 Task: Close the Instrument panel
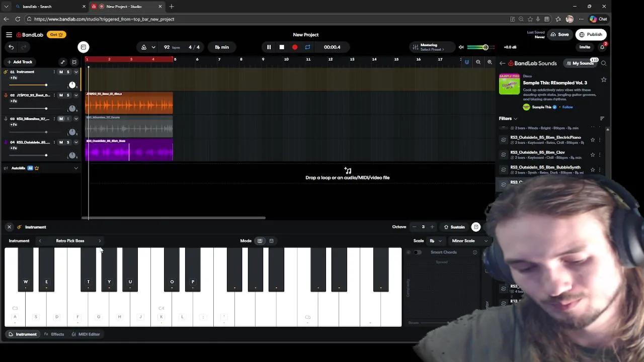pos(9,227)
